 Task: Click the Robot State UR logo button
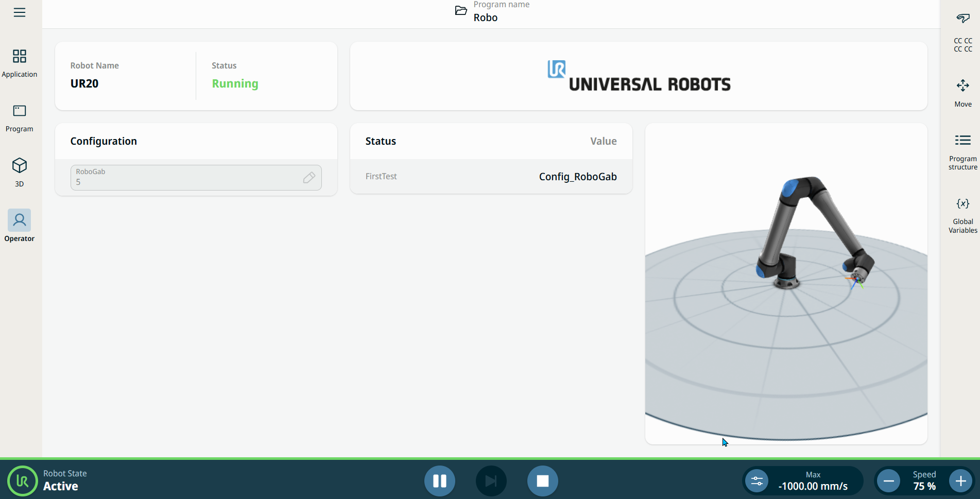pyautogui.click(x=22, y=481)
